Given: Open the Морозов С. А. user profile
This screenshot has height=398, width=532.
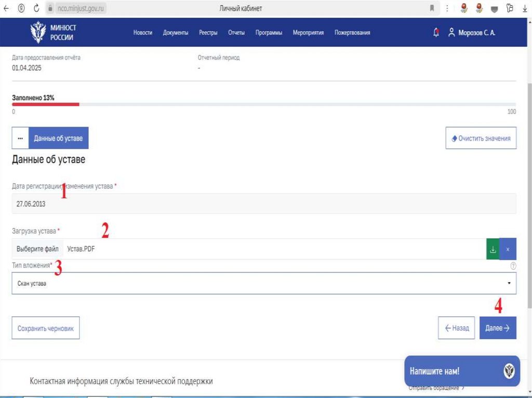Looking at the screenshot, I should 472,33.
